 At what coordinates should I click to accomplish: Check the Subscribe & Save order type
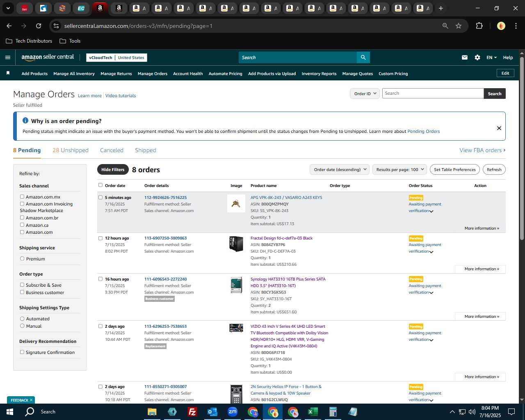coord(22,285)
